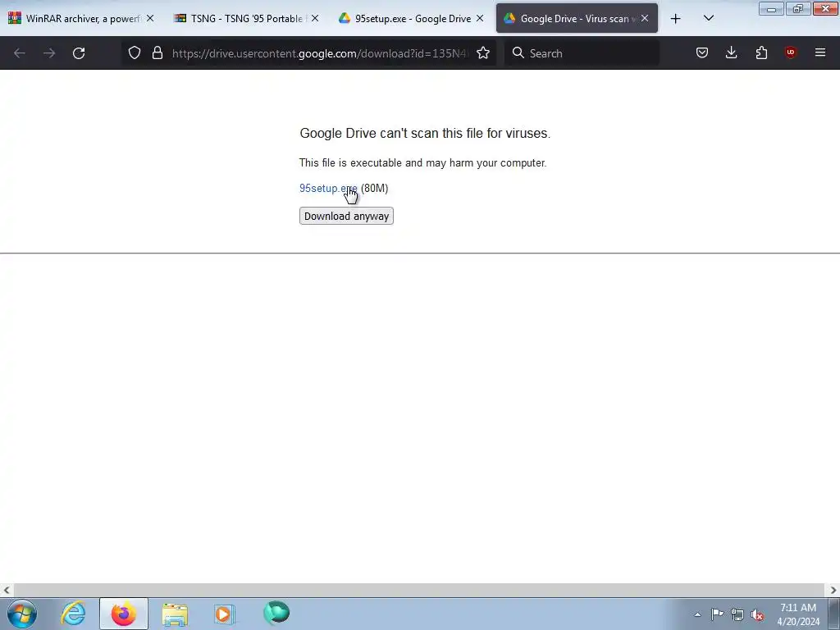Open Windows Explorer from taskbar
The image size is (840, 630).
[x=175, y=614]
